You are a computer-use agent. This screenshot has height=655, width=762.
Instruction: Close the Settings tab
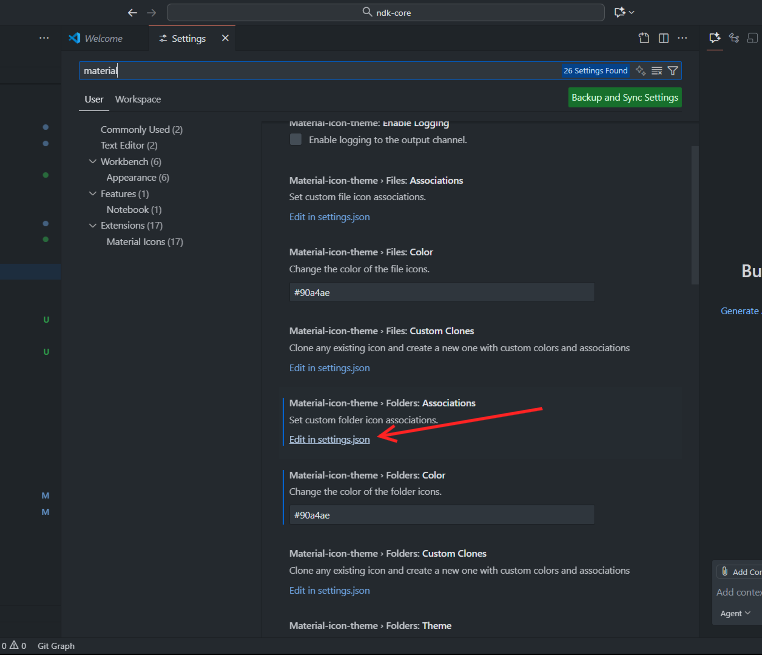point(225,38)
